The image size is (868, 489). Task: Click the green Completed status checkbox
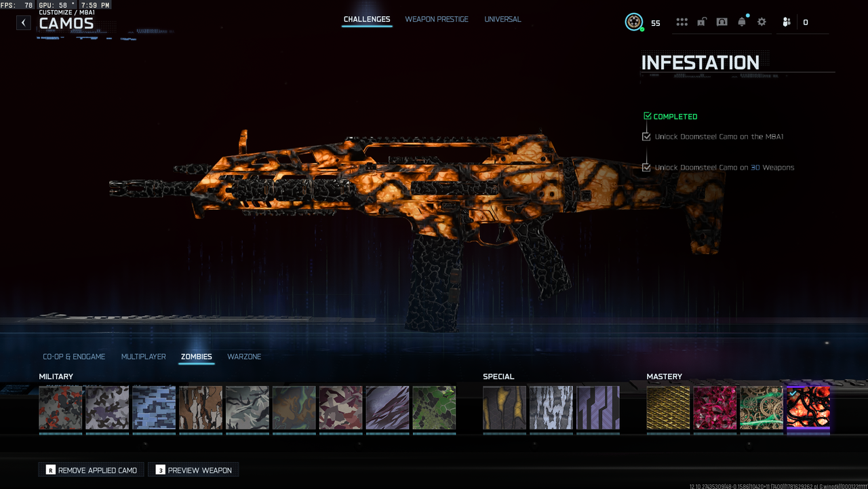click(647, 117)
